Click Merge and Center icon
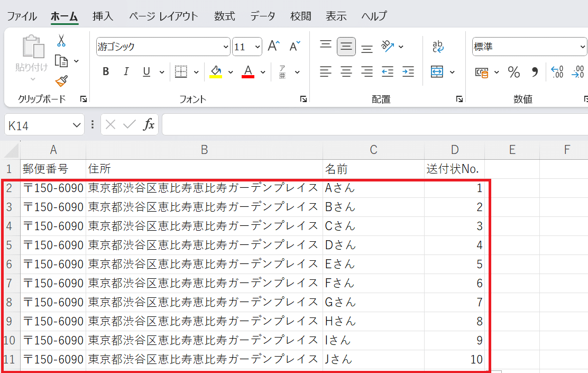The image size is (588, 373). click(437, 71)
